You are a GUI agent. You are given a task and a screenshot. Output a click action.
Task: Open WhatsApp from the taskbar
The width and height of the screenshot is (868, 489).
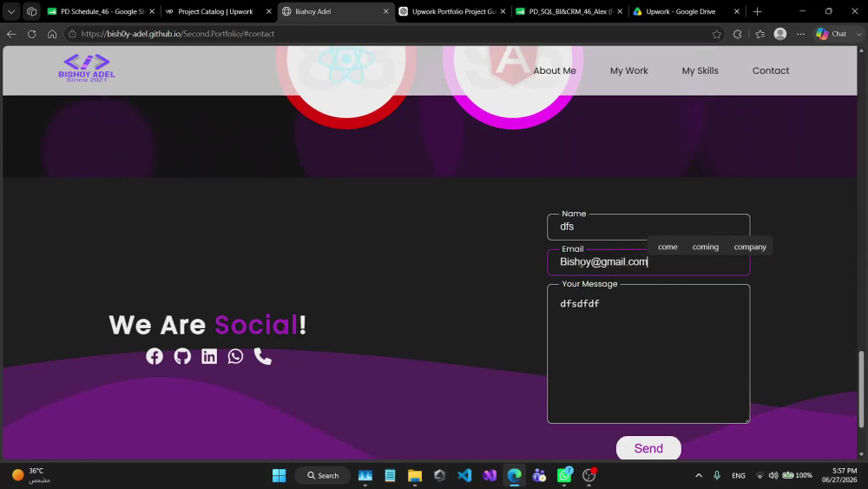tap(564, 475)
